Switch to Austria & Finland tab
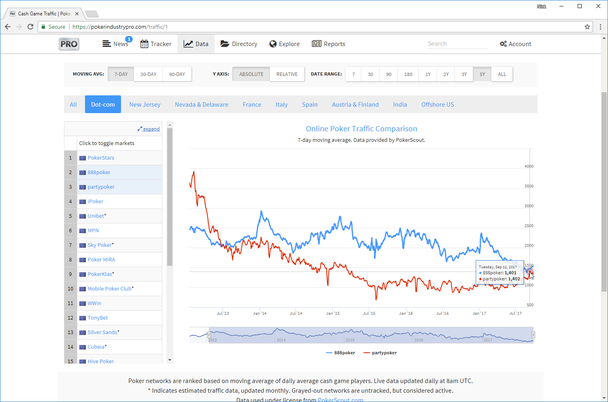This screenshot has height=402, width=608. [x=355, y=104]
